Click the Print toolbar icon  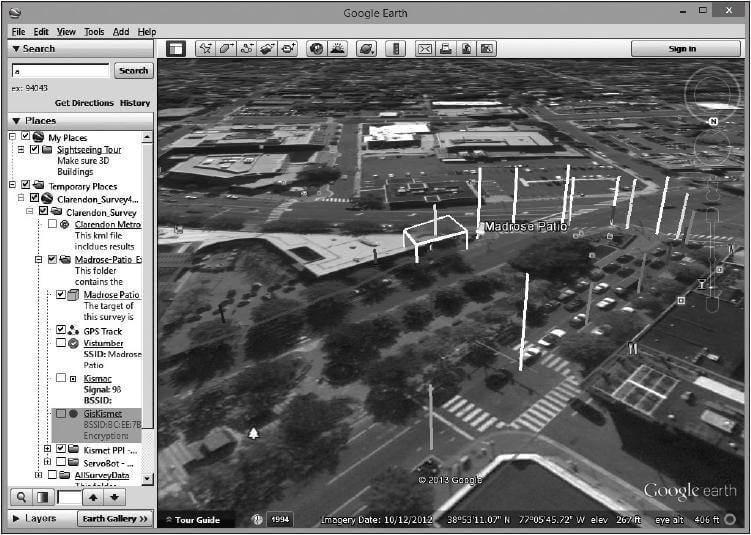(445, 48)
